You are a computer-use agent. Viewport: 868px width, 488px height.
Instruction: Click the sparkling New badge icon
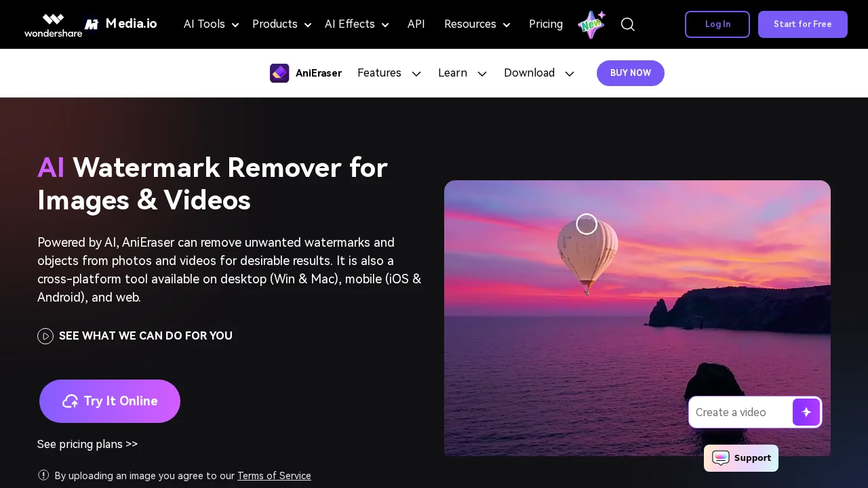[x=591, y=24]
